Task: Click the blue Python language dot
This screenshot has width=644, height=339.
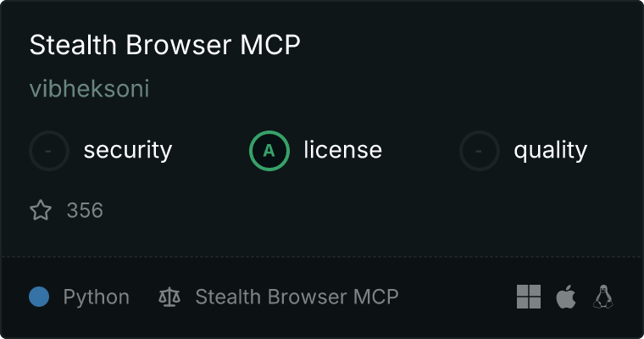Action: pos(39,297)
